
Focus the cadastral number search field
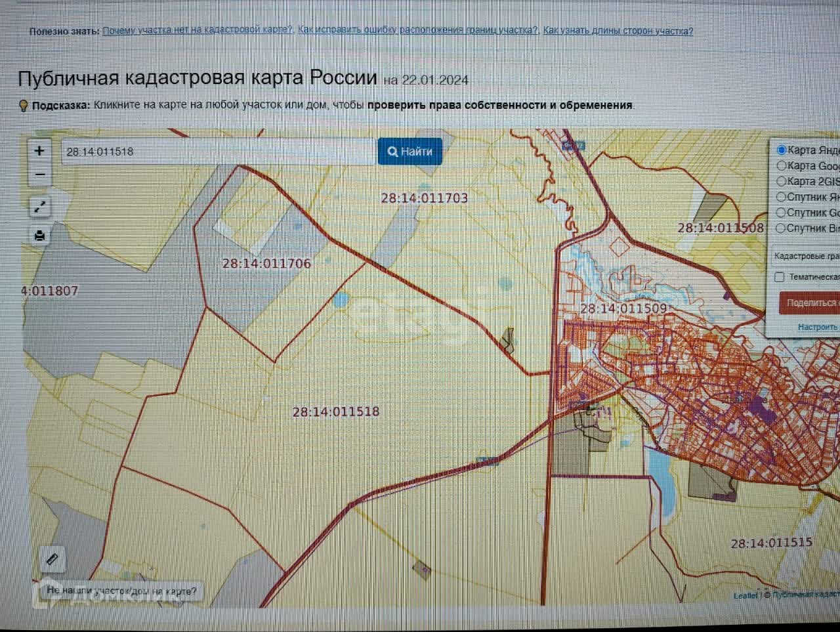[219, 152]
